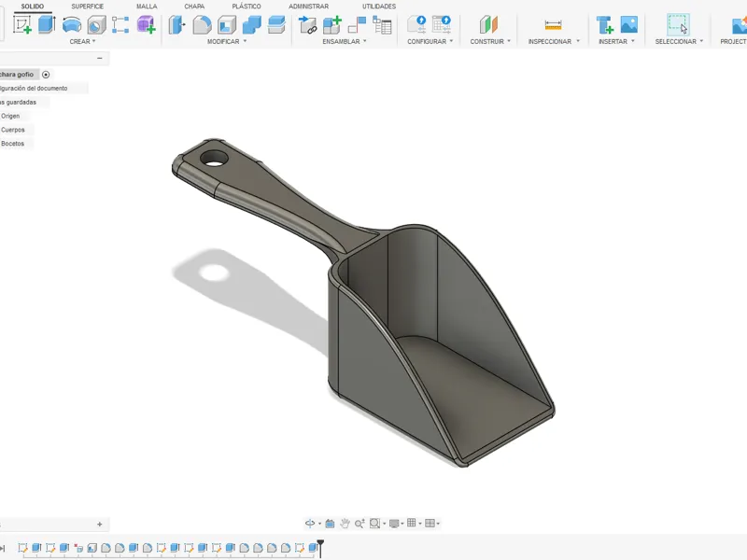This screenshot has width=747, height=560.
Task: Click the Grid and Snaps icon
Action: click(x=412, y=523)
